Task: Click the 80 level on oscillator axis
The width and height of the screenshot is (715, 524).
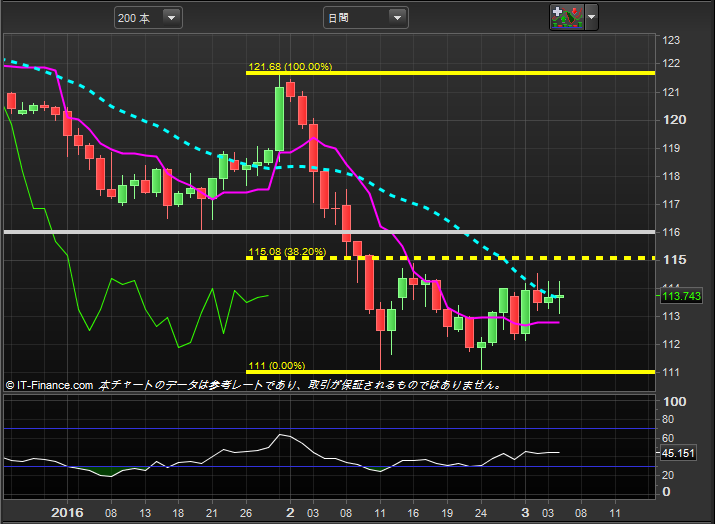Action: point(668,419)
